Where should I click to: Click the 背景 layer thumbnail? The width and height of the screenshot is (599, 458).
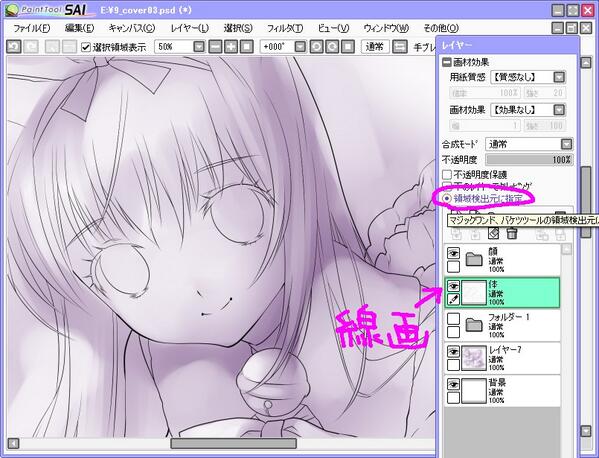[474, 391]
